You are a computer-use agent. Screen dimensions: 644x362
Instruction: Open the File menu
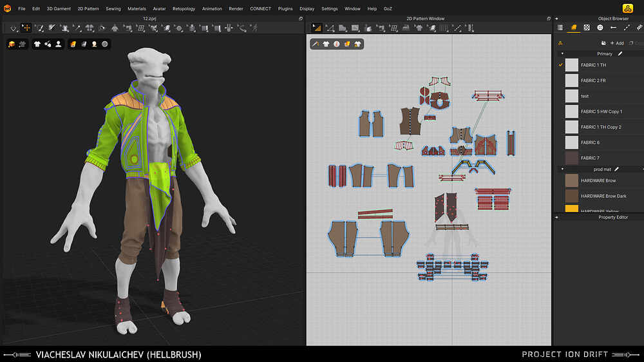click(x=22, y=8)
